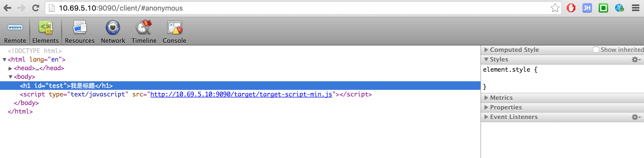
Task: Expand the Metrics section
Action: coord(486,98)
